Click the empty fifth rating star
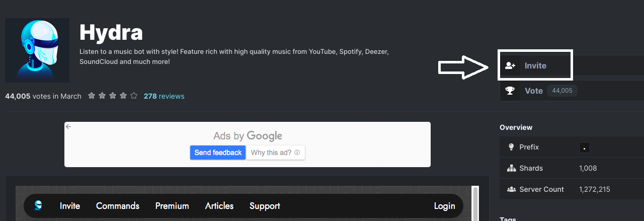 134,96
